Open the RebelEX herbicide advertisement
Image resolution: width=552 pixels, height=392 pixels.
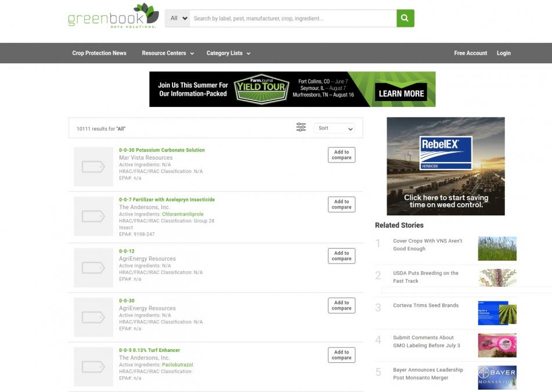446,166
